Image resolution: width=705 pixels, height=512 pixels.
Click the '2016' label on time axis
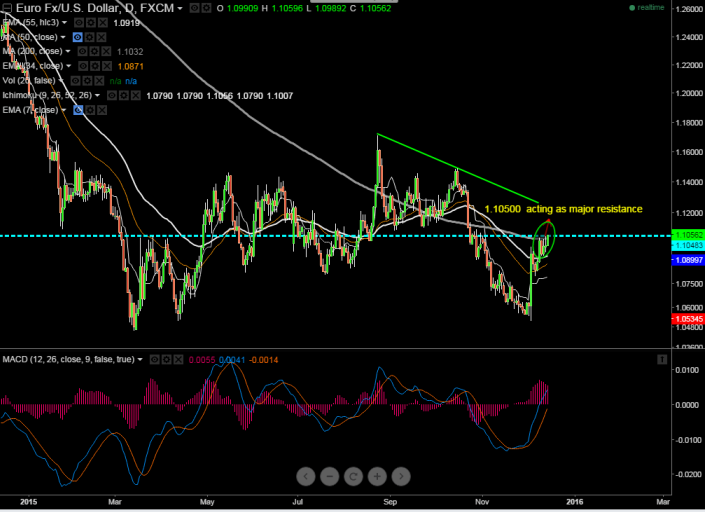(574, 502)
